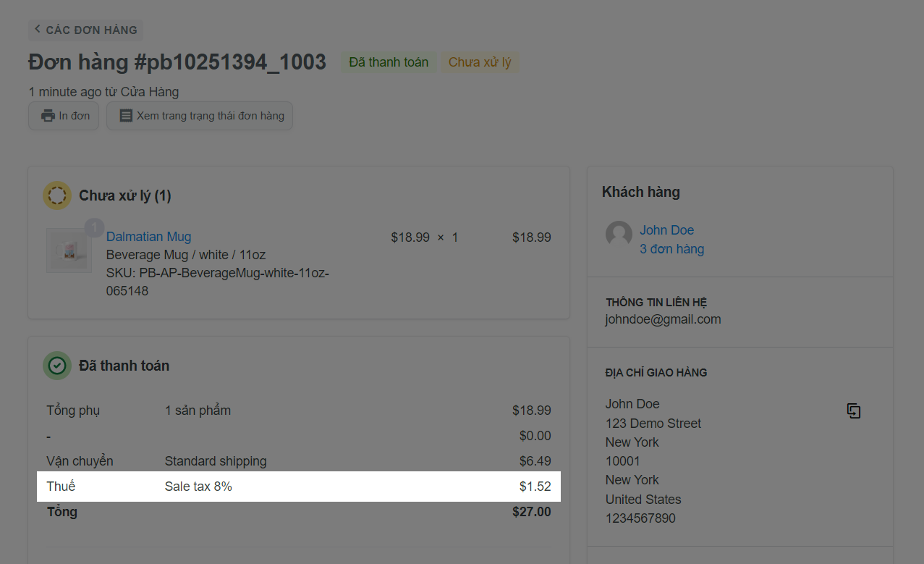This screenshot has height=564, width=924.
Task: Click Beverage Mug / white / 11oz variant text
Action: tap(186, 255)
